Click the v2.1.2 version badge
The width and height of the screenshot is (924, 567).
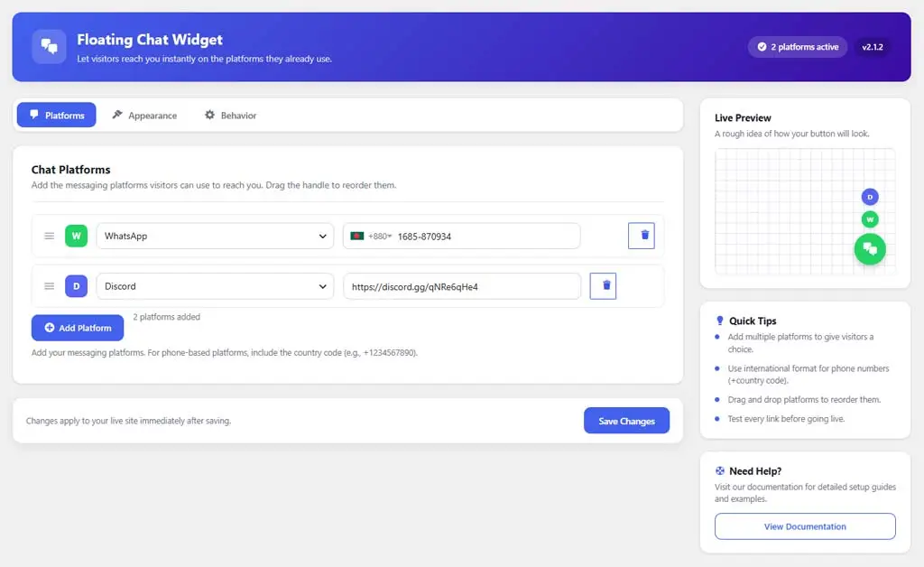(873, 47)
